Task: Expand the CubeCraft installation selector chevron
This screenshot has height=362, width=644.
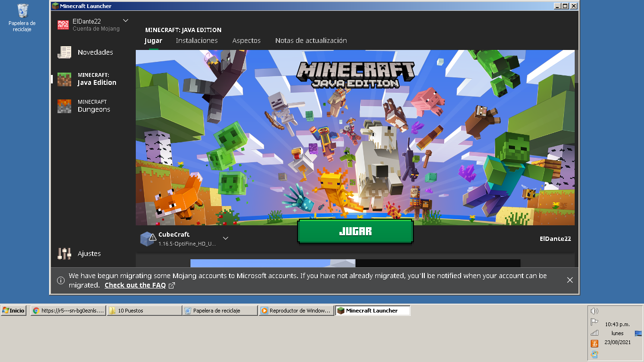Action: [225, 238]
